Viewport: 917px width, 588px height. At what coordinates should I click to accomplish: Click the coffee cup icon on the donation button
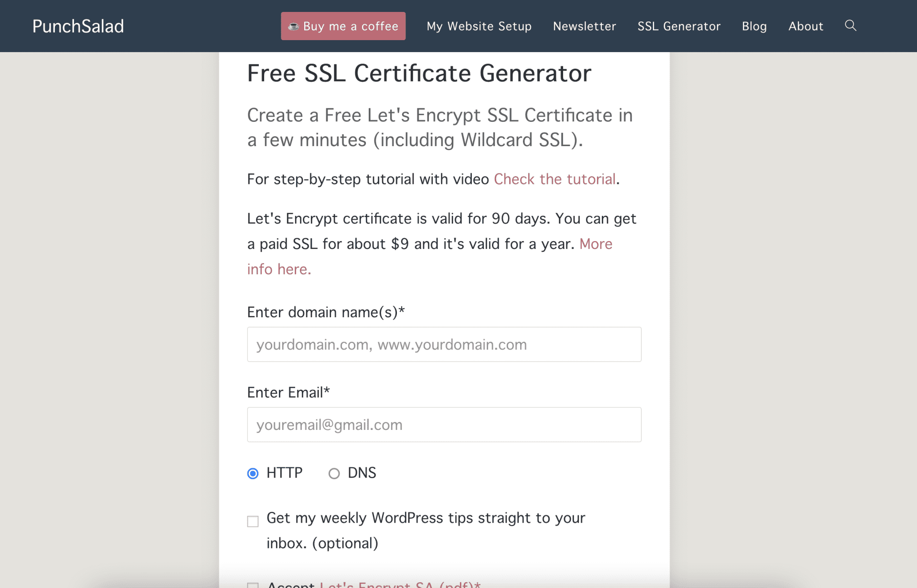[295, 26]
